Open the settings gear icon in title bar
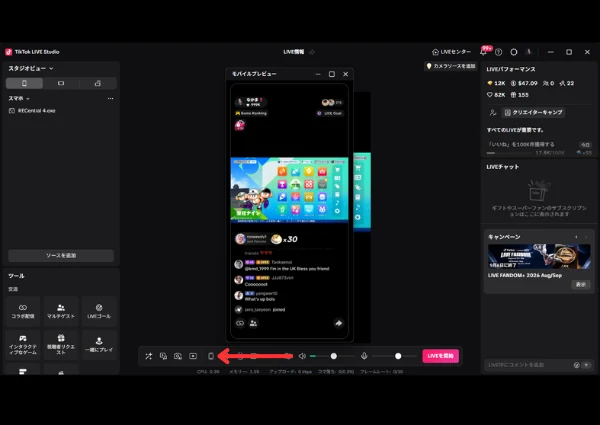The width and height of the screenshot is (600, 425). [514, 52]
